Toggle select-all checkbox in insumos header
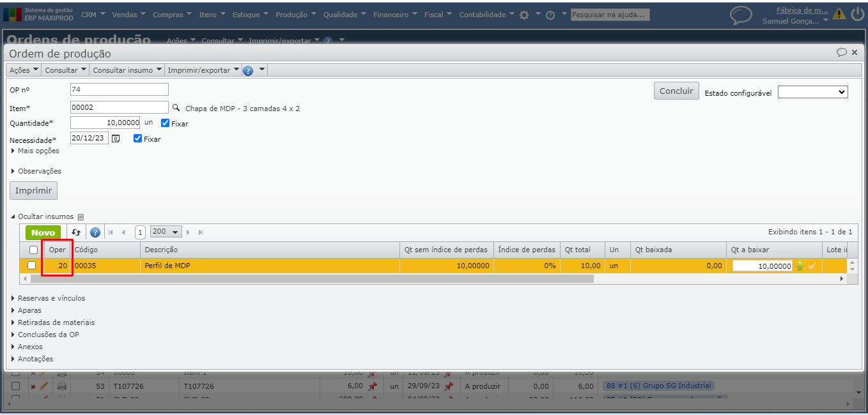Image resolution: width=868 pixels, height=415 pixels. (33, 250)
